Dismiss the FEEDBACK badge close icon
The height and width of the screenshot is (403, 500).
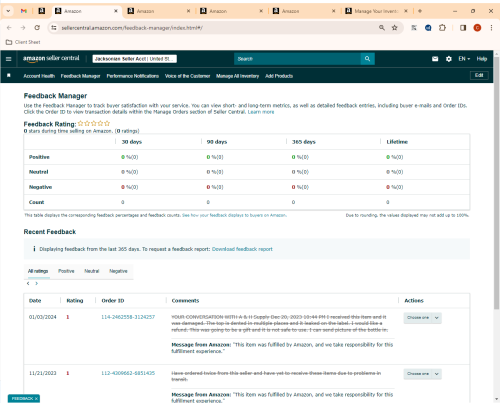(36, 398)
